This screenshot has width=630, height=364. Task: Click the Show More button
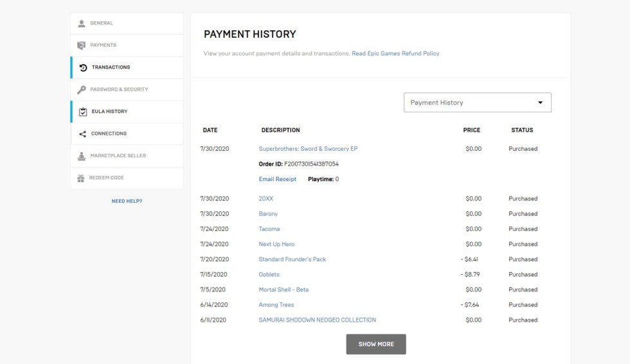tap(376, 344)
